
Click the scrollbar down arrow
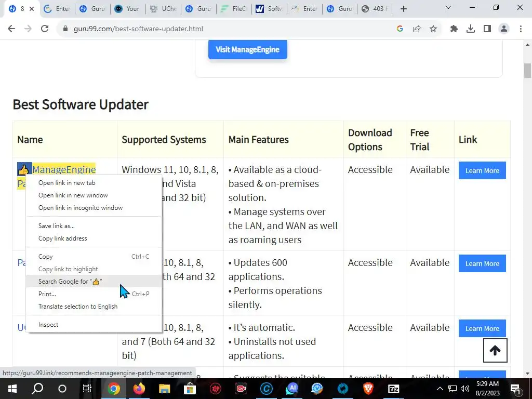pyautogui.click(x=527, y=374)
